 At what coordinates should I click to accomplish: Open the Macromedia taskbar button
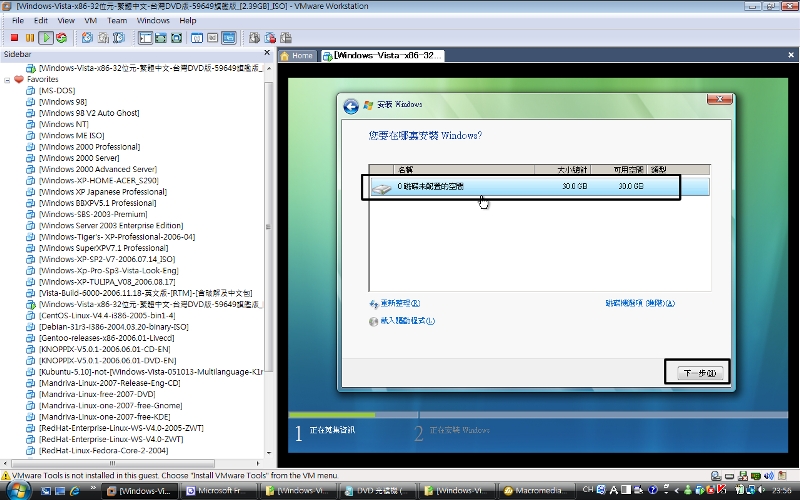tap(537, 491)
